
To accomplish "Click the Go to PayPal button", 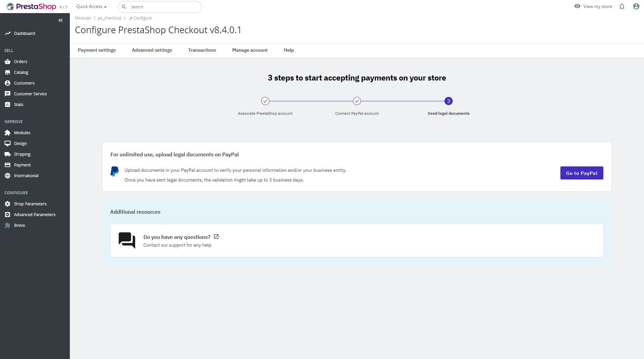I will coord(582,173).
